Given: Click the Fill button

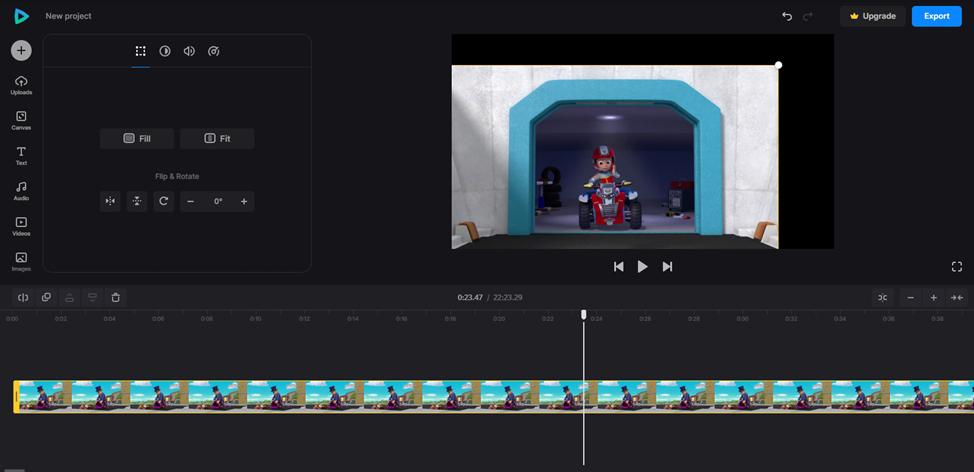Looking at the screenshot, I should pos(137,138).
